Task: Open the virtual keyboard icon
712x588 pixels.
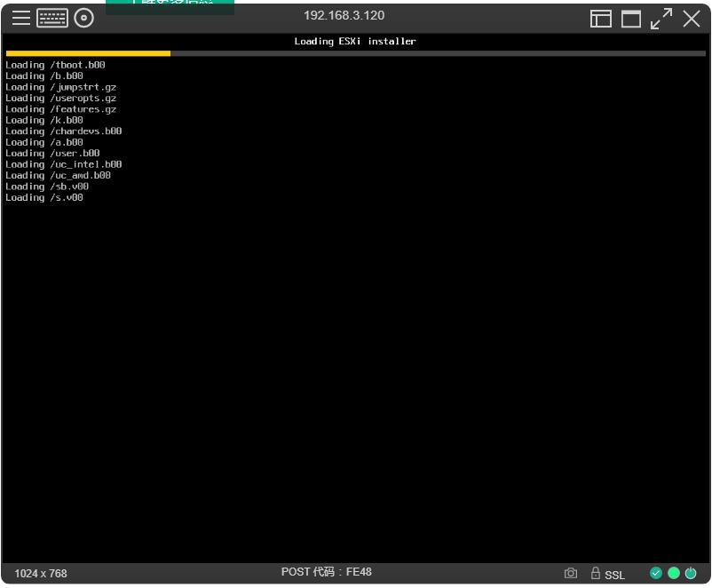Action: [x=52, y=18]
